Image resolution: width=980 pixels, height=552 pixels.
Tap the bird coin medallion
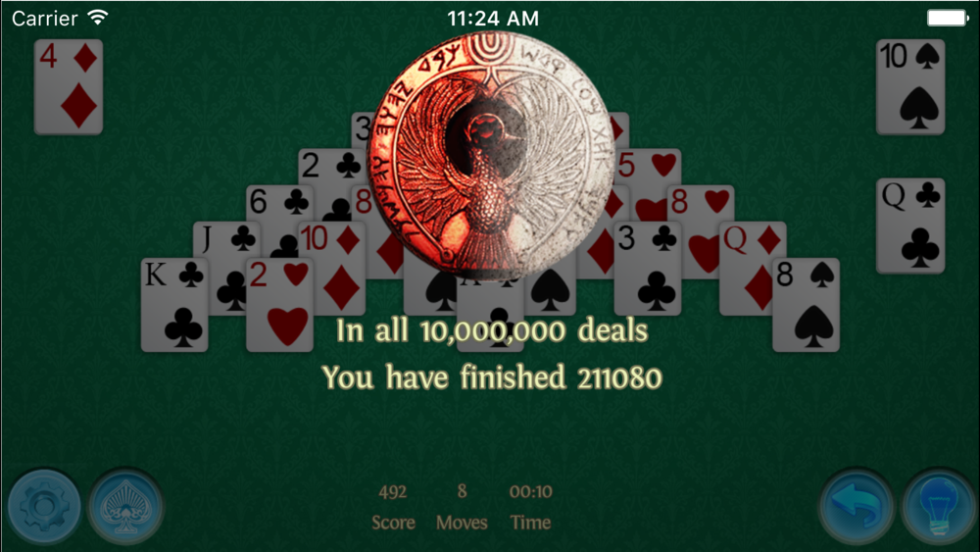[491, 154]
